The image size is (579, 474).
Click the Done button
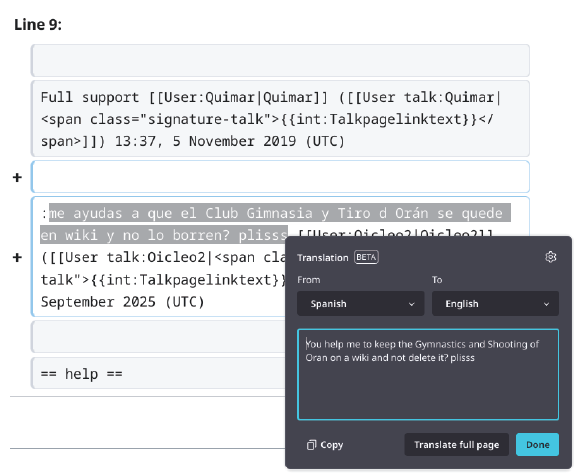[537, 444]
